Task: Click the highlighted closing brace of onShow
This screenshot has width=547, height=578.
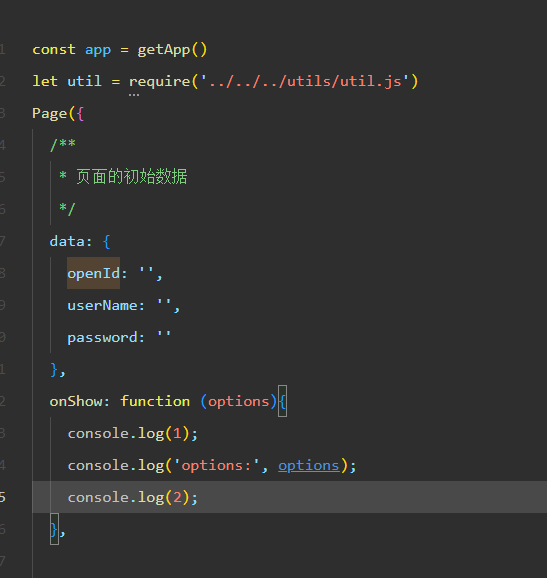Action: (x=54, y=529)
